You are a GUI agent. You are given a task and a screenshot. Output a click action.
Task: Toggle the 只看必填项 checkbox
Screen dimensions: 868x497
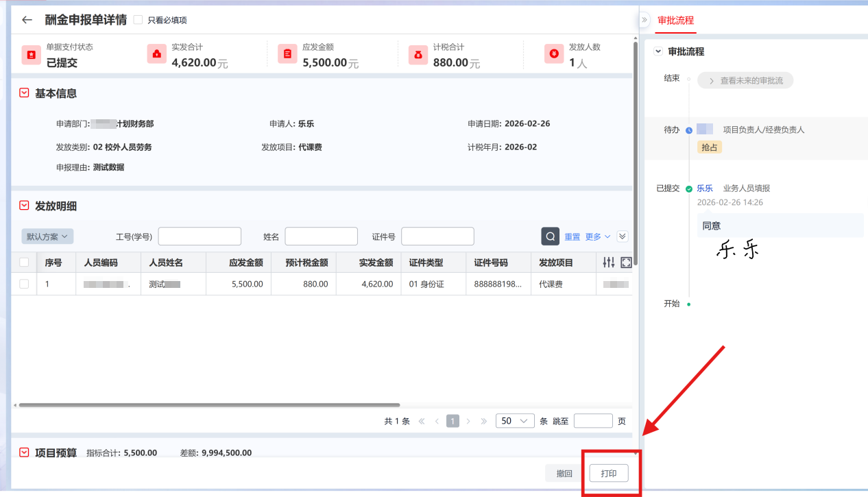(138, 20)
